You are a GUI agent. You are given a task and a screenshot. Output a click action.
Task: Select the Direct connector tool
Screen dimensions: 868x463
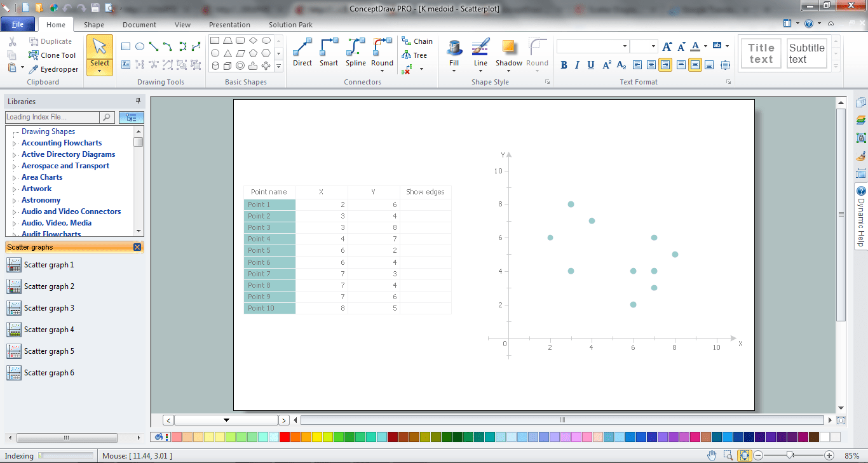302,53
